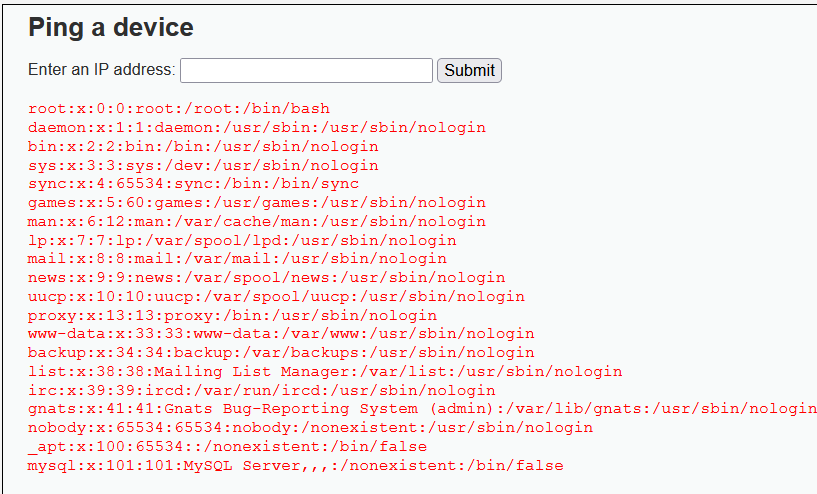Click the lp account line with /var/spool/lpd

tap(242, 241)
